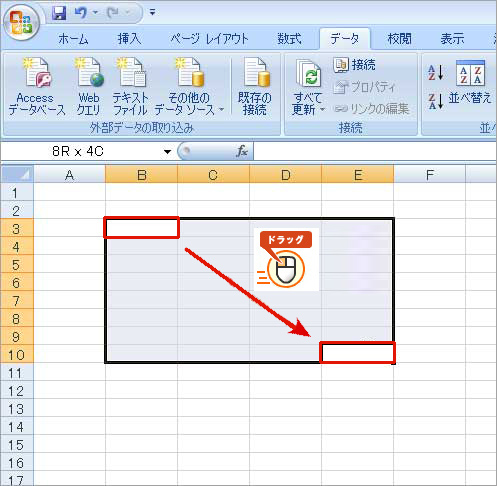Switch to the 数式 tab
Viewport: 497px width, 486px height.
point(289,39)
